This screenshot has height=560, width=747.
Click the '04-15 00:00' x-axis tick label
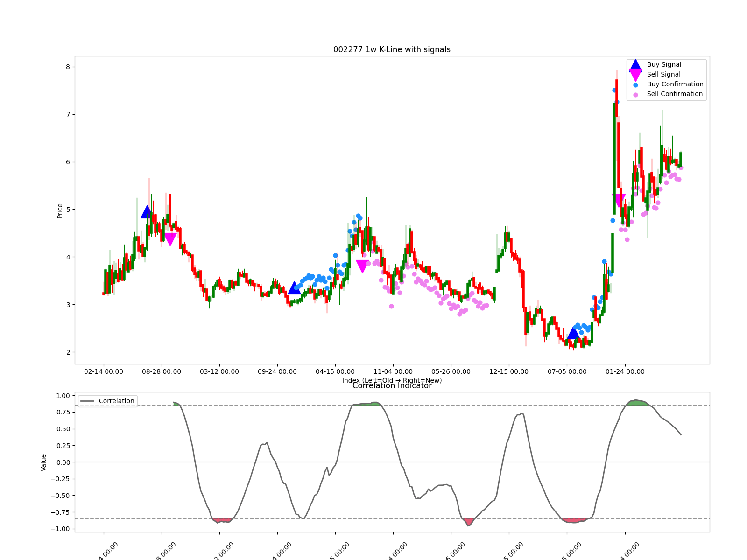point(335,371)
